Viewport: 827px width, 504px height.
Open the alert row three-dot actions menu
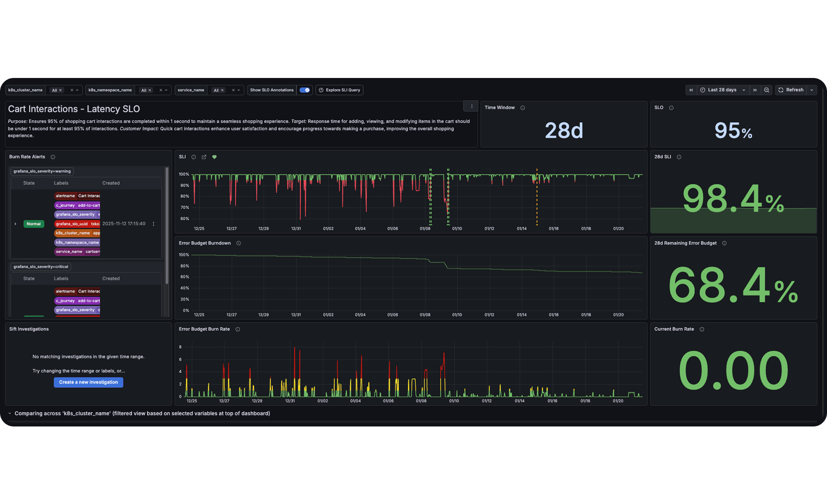153,224
